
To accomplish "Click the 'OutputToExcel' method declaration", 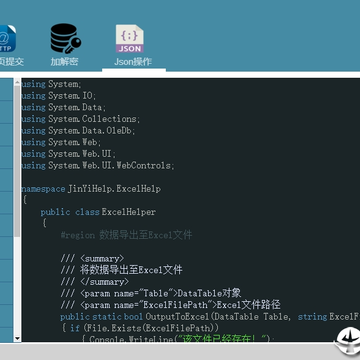I will tap(210, 317).
